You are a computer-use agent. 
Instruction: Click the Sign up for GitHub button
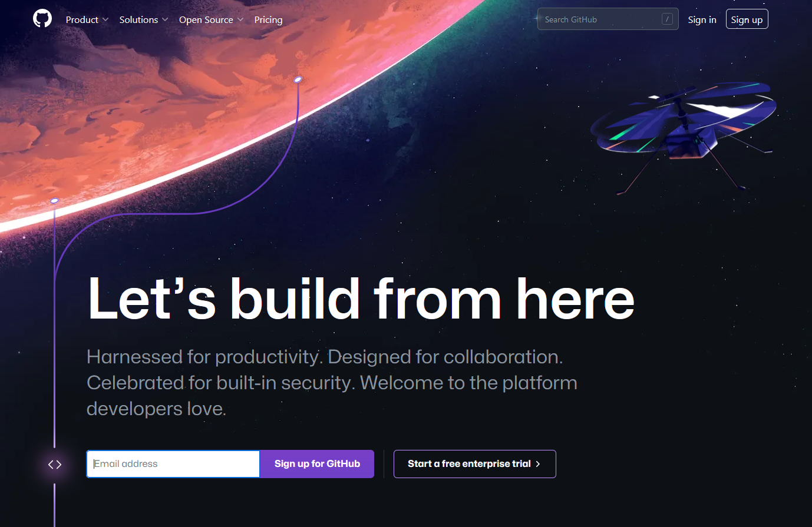317,464
